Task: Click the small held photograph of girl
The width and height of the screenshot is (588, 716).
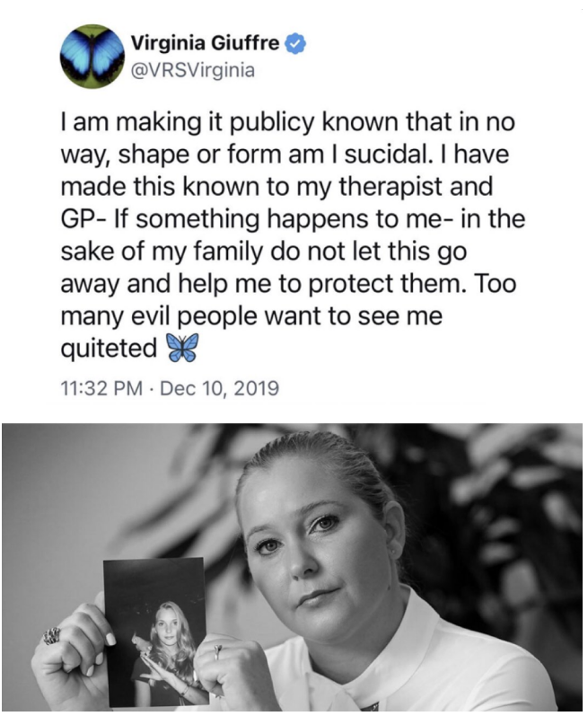Action: (154, 632)
